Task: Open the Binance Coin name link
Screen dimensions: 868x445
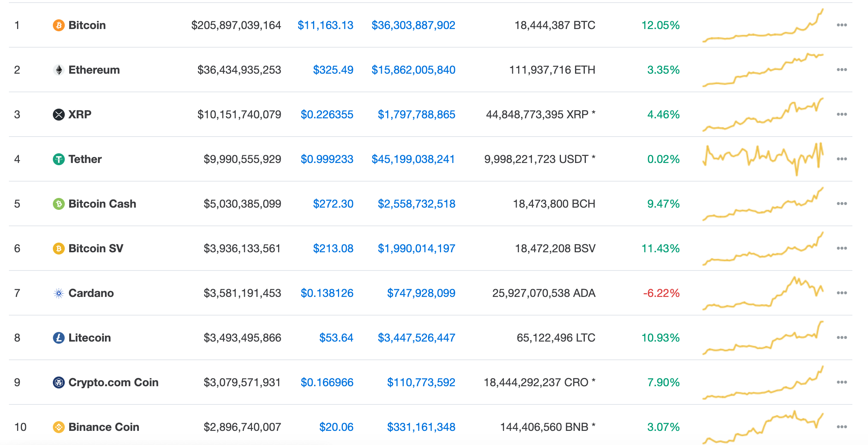Action: click(x=104, y=427)
